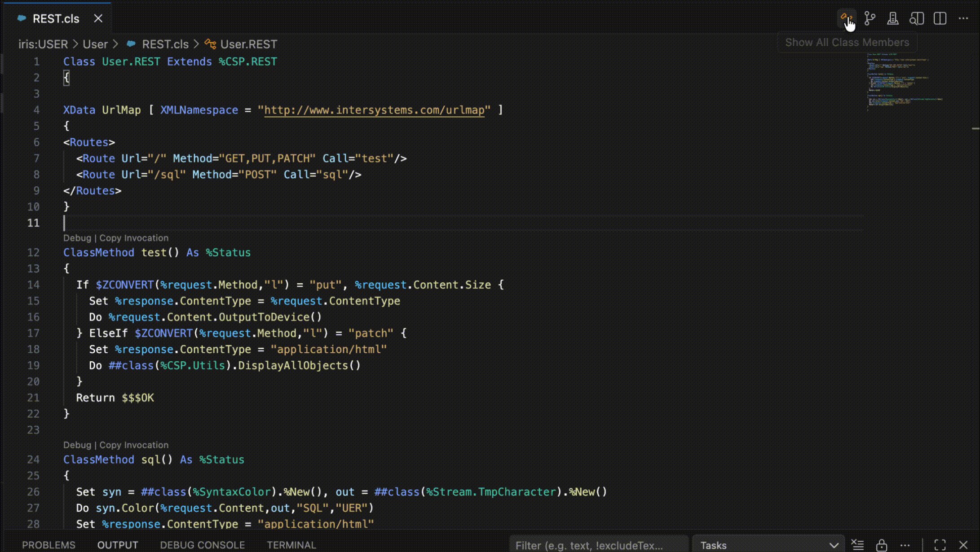Switch to the TERMINAL panel tab
Screen dimensions: 980x552
(x=291, y=545)
